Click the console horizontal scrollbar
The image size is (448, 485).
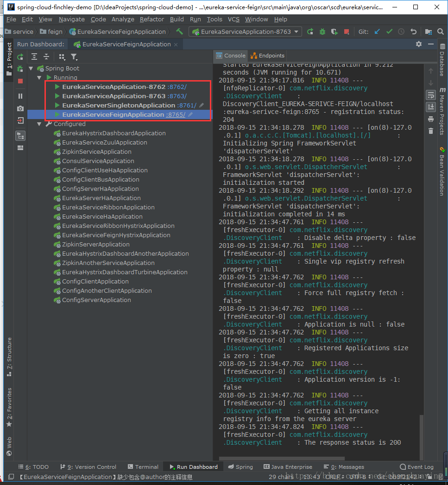point(282,459)
